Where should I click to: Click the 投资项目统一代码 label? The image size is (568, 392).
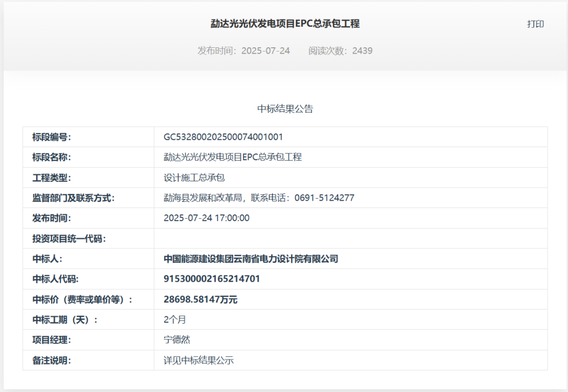(x=69, y=239)
